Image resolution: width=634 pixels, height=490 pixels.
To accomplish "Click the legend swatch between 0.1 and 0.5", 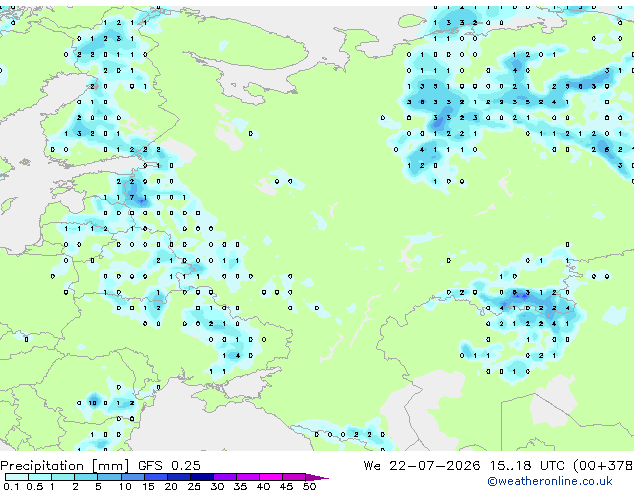I will pos(17,477).
